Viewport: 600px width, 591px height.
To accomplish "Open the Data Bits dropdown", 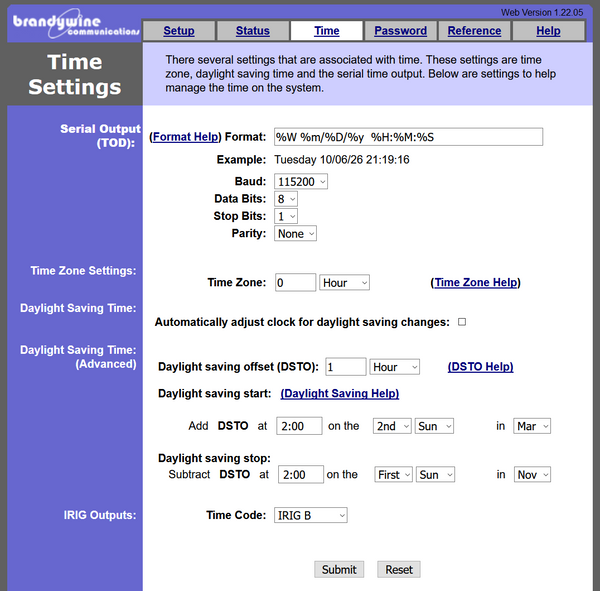I will click(286, 199).
